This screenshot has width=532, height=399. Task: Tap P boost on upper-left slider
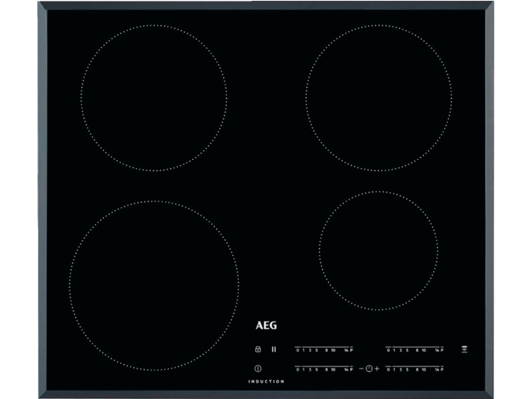(351, 350)
